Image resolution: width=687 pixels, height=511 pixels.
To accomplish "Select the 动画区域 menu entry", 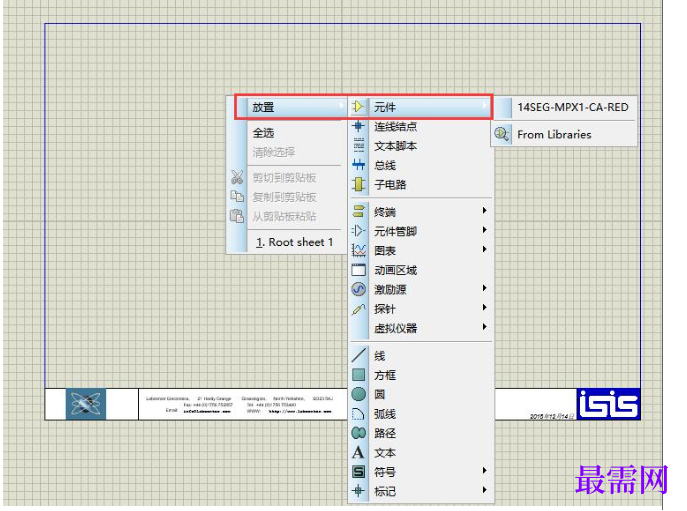I will 421,270.
